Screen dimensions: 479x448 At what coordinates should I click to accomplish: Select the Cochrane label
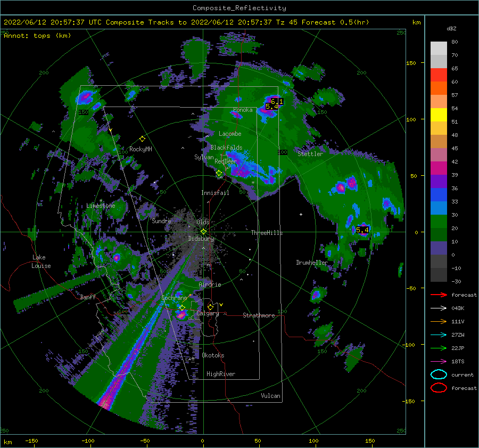174,298
